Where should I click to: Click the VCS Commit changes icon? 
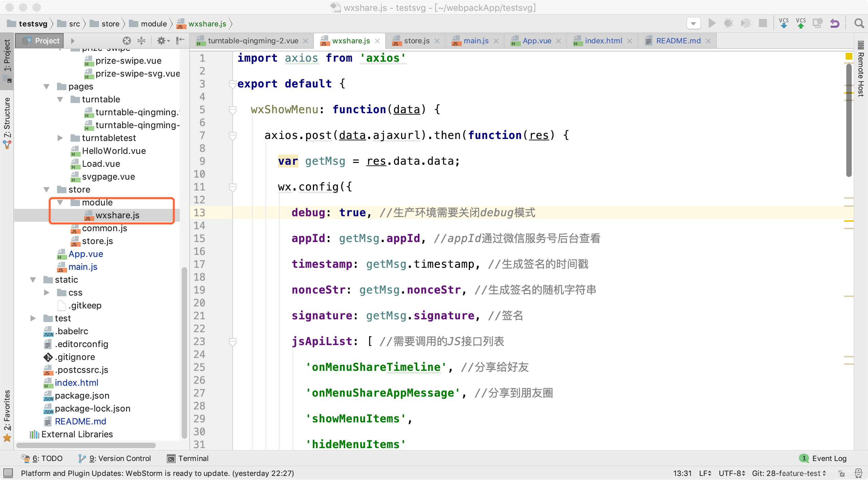[801, 23]
